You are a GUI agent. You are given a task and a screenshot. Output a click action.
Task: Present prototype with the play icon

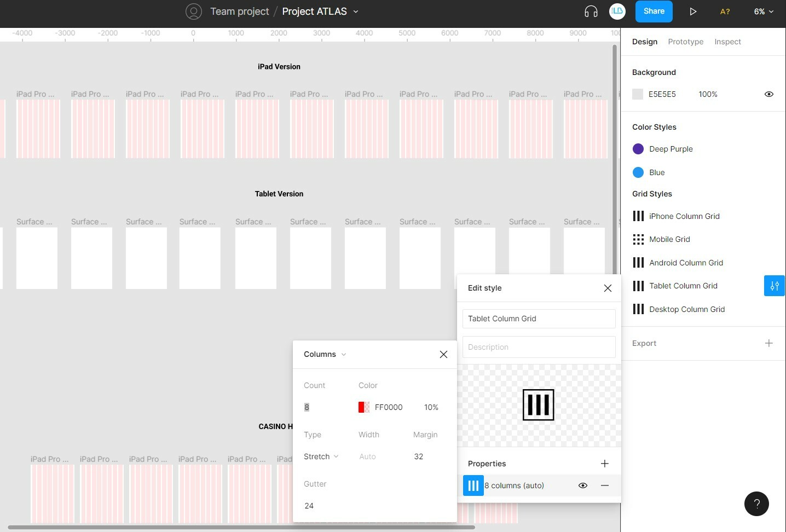[x=693, y=11]
